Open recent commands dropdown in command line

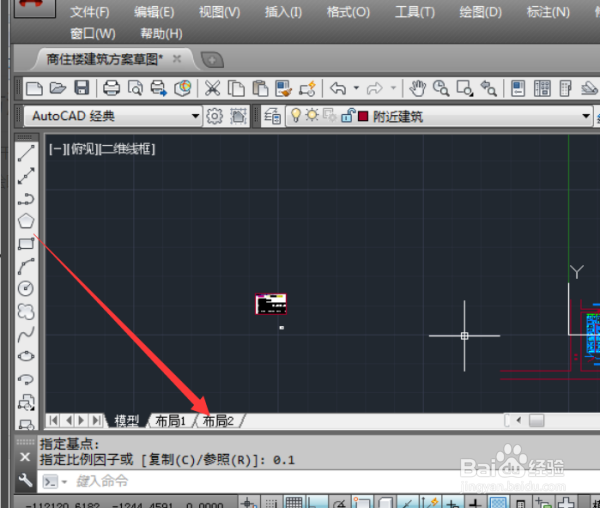(x=64, y=482)
